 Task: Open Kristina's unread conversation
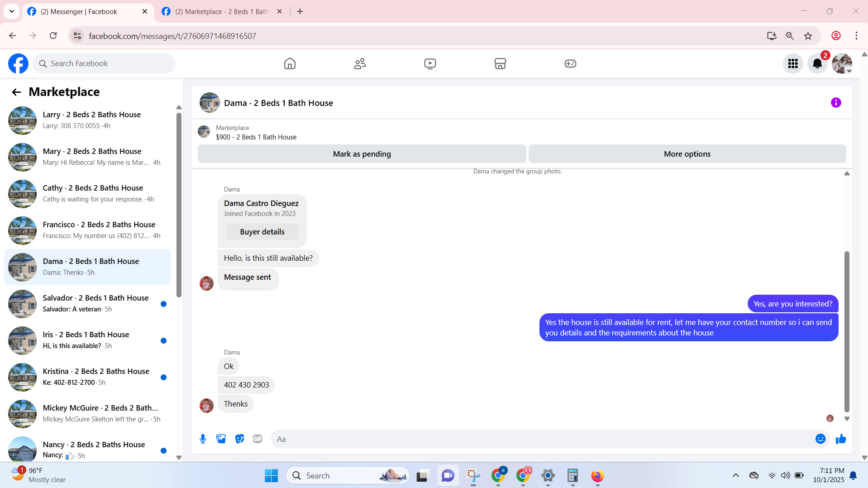coord(87,377)
